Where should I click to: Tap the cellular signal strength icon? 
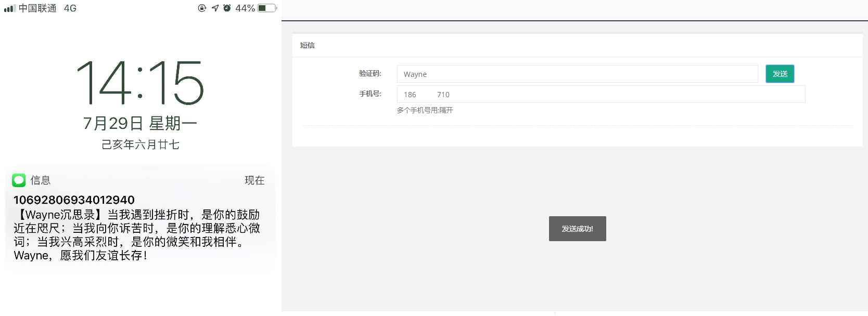9,8
